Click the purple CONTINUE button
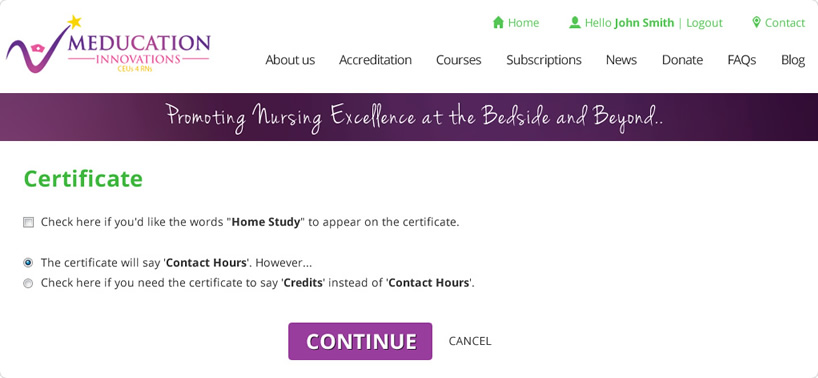818x378 pixels. click(360, 341)
